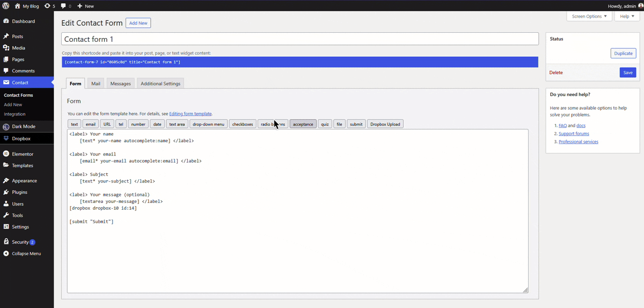Insert a date form tag
This screenshot has width=644, height=308.
pos(157,124)
